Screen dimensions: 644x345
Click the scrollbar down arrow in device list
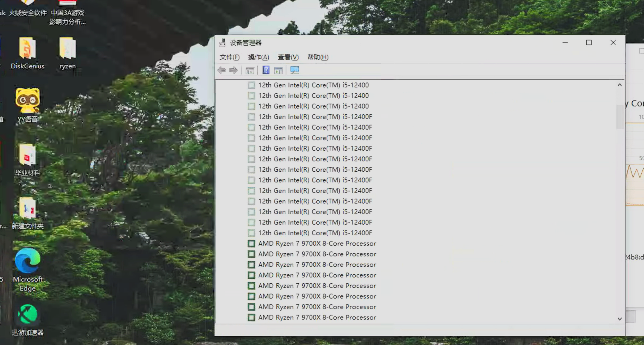620,319
